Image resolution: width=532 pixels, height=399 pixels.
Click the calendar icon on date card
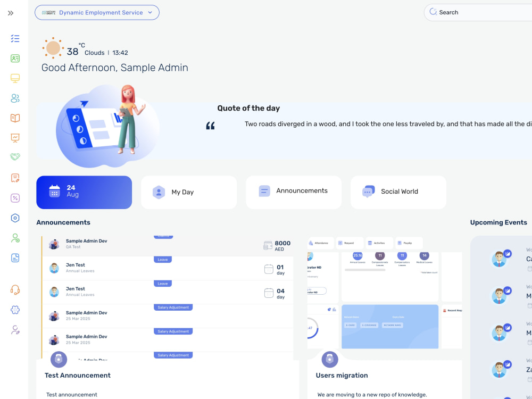55,191
